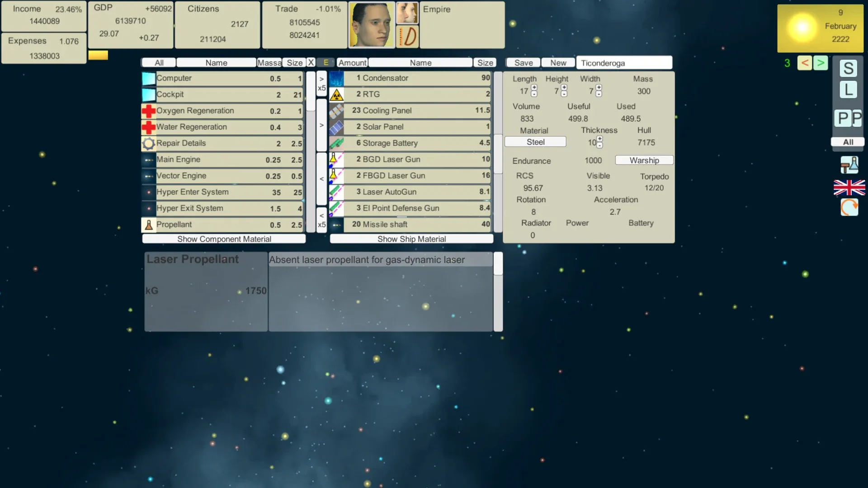
Task: Toggle the X filter next to Size
Action: pyautogui.click(x=311, y=63)
